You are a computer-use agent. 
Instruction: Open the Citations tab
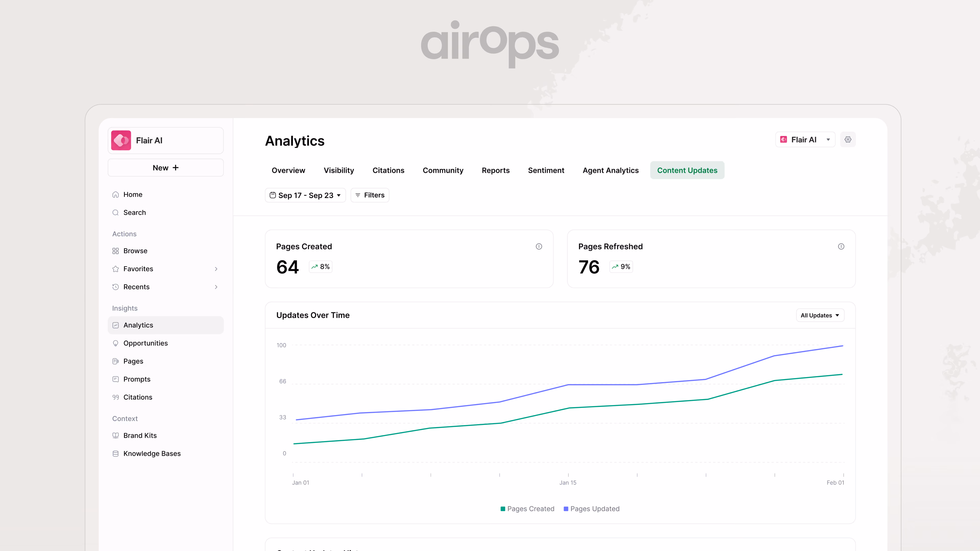388,170
